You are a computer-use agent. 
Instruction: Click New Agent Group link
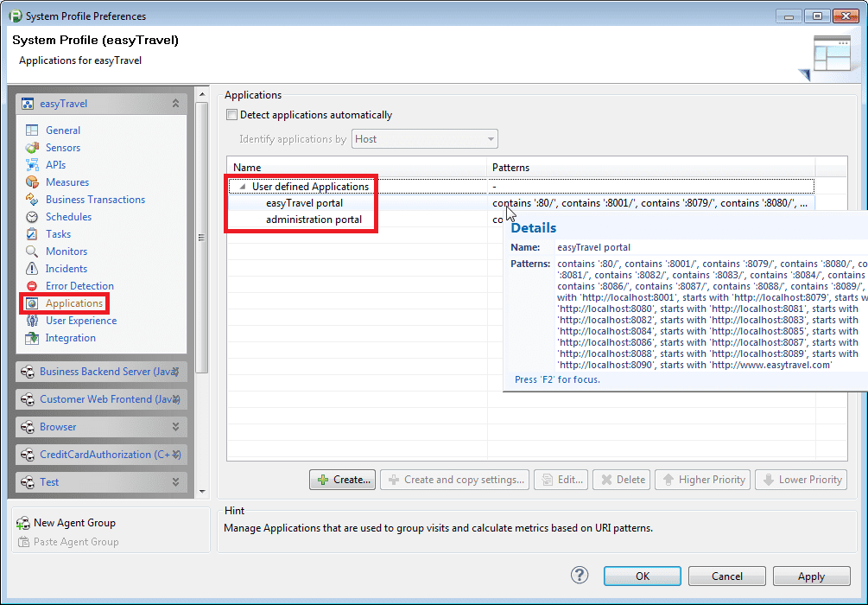tap(75, 523)
